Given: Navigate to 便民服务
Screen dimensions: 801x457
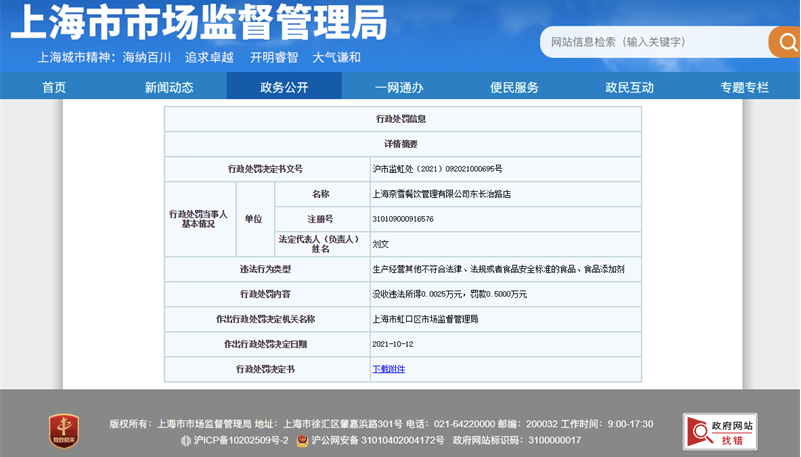Looking at the screenshot, I should [514, 87].
